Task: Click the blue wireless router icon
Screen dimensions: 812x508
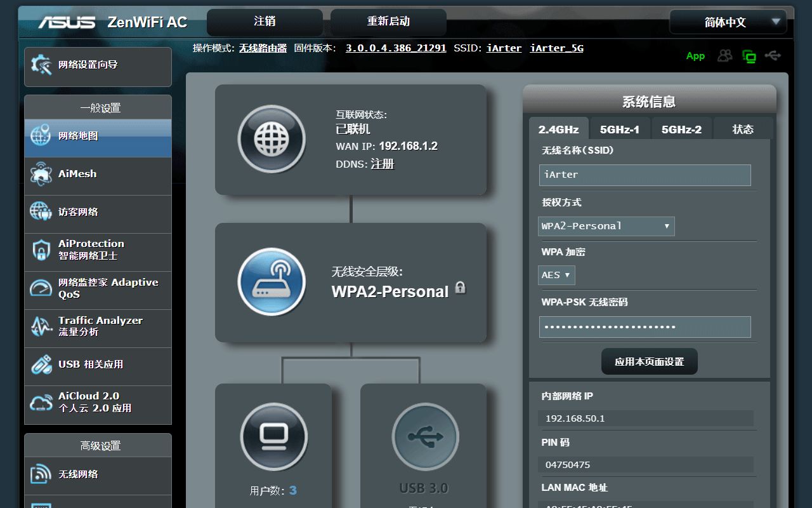Action: pyautogui.click(x=272, y=282)
